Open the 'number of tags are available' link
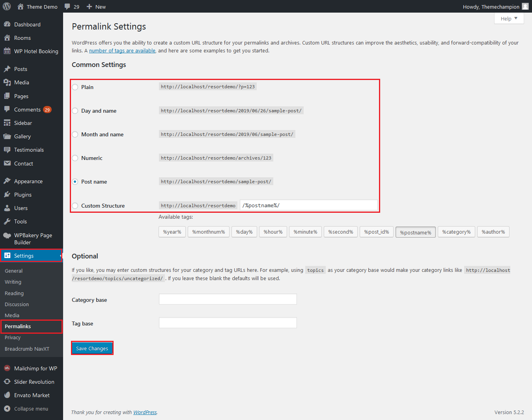 click(x=122, y=50)
